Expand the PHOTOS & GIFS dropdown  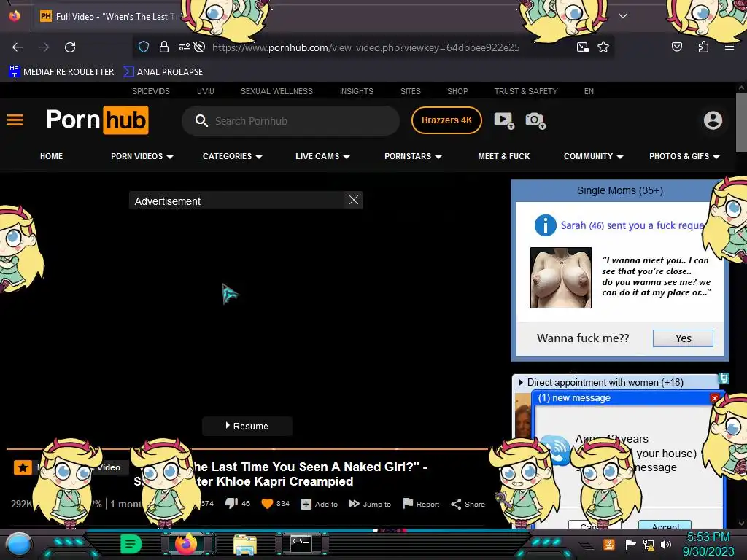pyautogui.click(x=684, y=156)
